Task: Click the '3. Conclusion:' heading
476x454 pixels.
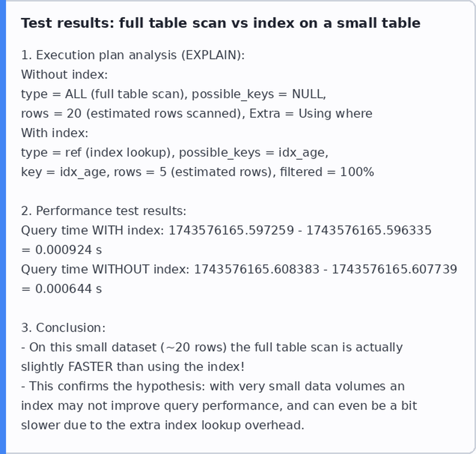Action: pyautogui.click(x=63, y=328)
